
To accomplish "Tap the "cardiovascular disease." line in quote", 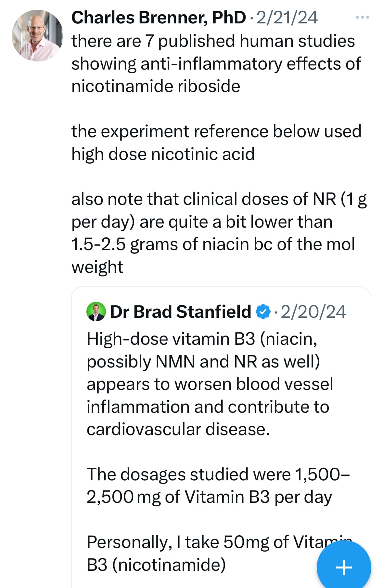I will click(x=178, y=429).
